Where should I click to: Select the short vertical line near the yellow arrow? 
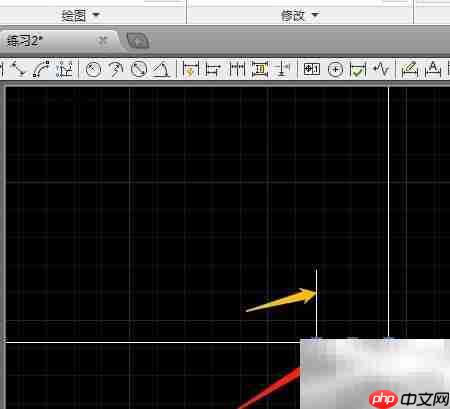click(x=316, y=302)
